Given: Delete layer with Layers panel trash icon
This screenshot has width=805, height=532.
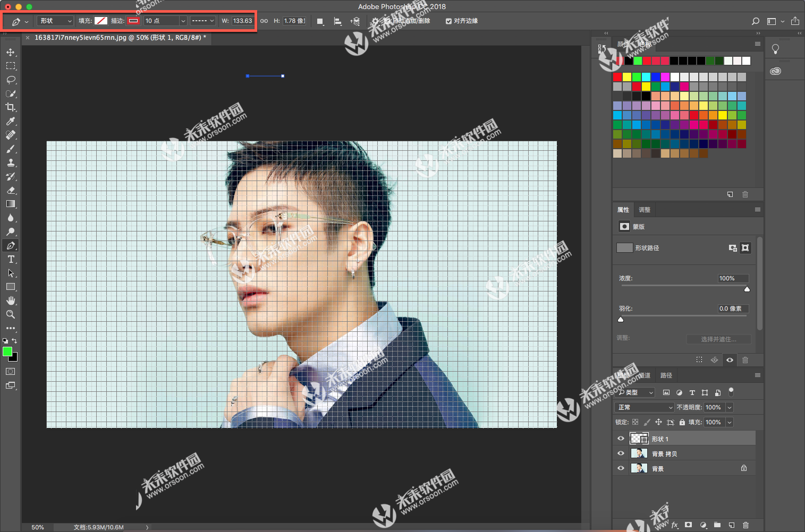Looking at the screenshot, I should [745, 525].
